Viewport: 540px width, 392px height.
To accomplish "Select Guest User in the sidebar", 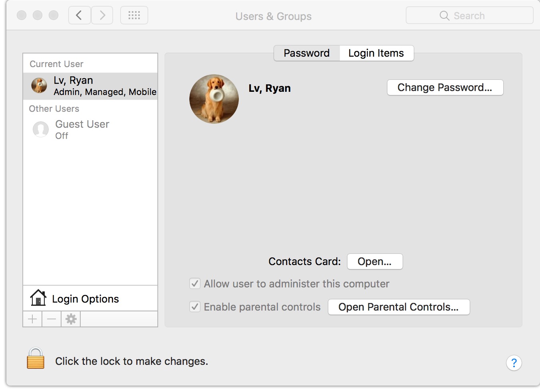I will pyautogui.click(x=82, y=129).
